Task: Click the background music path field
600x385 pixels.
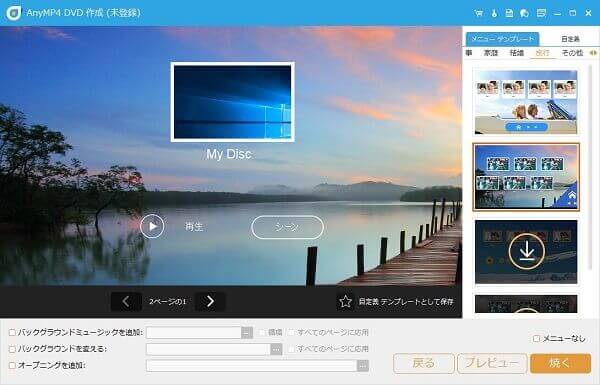Action: (x=194, y=333)
